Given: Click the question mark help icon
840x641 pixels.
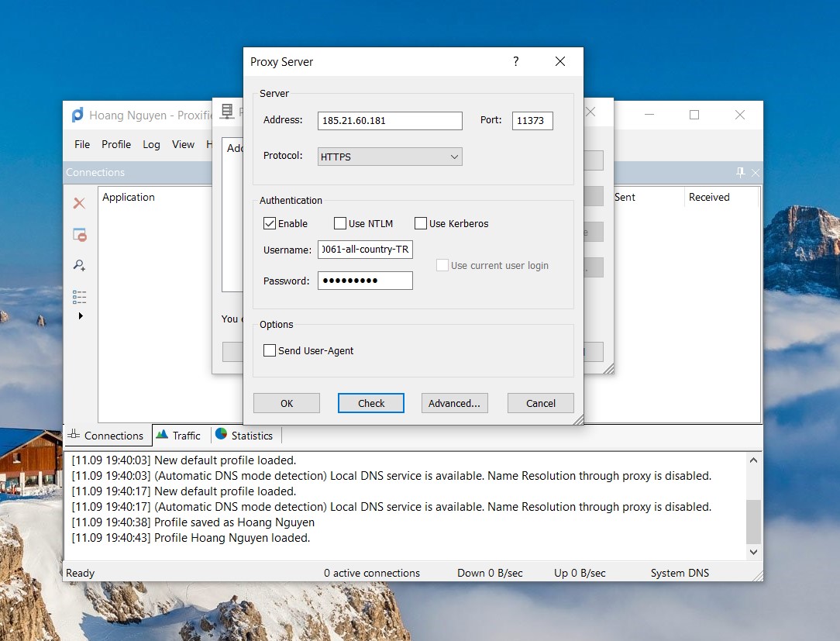Looking at the screenshot, I should [x=516, y=62].
